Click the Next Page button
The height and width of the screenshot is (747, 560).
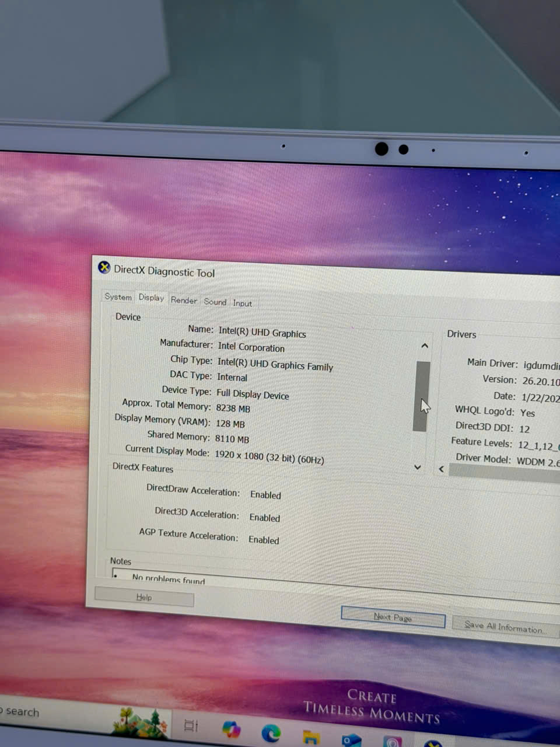click(x=393, y=617)
